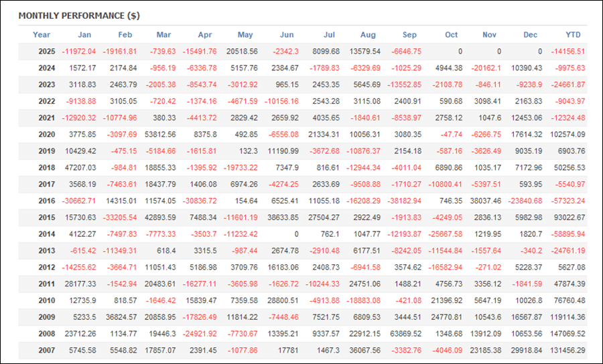Select the Apr column header
603x364 pixels.
click(x=205, y=35)
